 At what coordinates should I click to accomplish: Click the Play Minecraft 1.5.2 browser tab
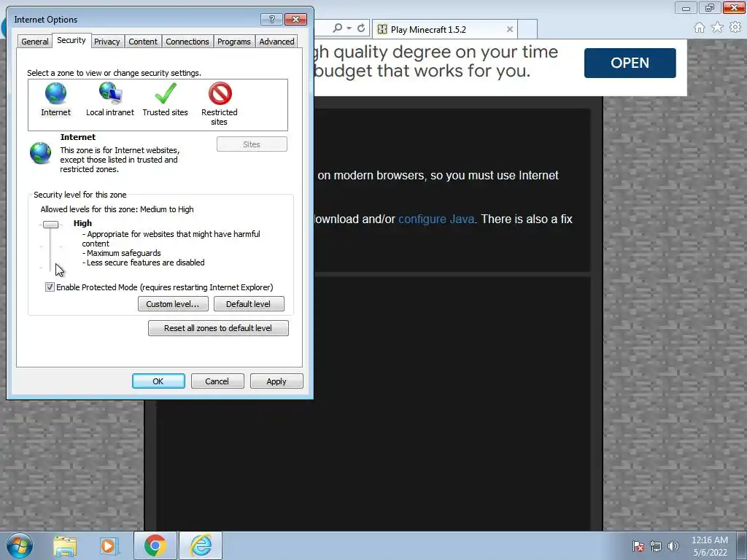445,29
